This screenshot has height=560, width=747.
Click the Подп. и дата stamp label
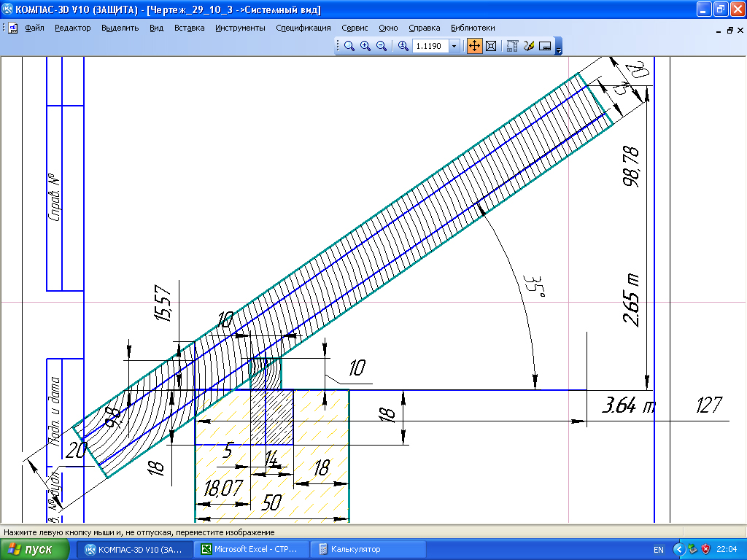[x=55, y=411]
